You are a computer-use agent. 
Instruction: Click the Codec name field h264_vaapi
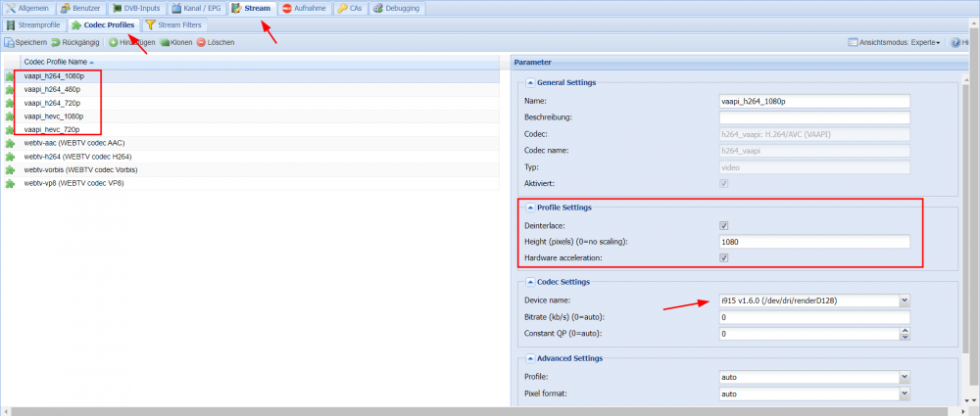814,151
